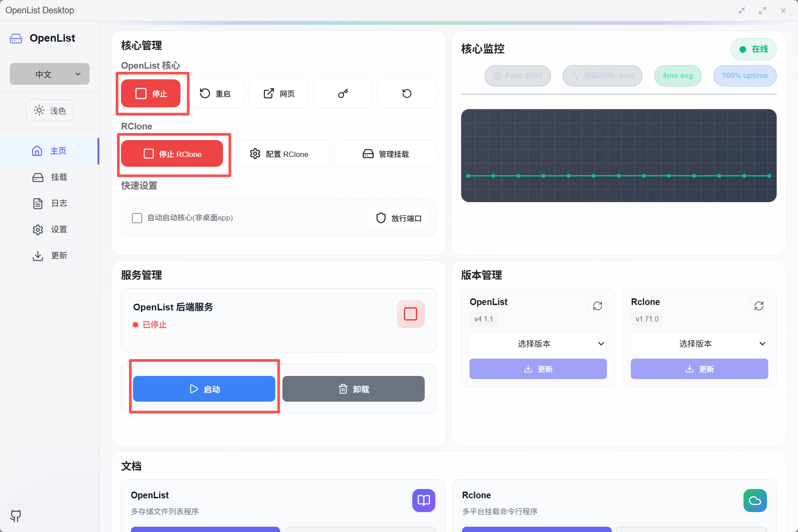Screen dimensions: 798x532
Task: Click the red stop icon for OpenList backend service
Action: tap(411, 314)
